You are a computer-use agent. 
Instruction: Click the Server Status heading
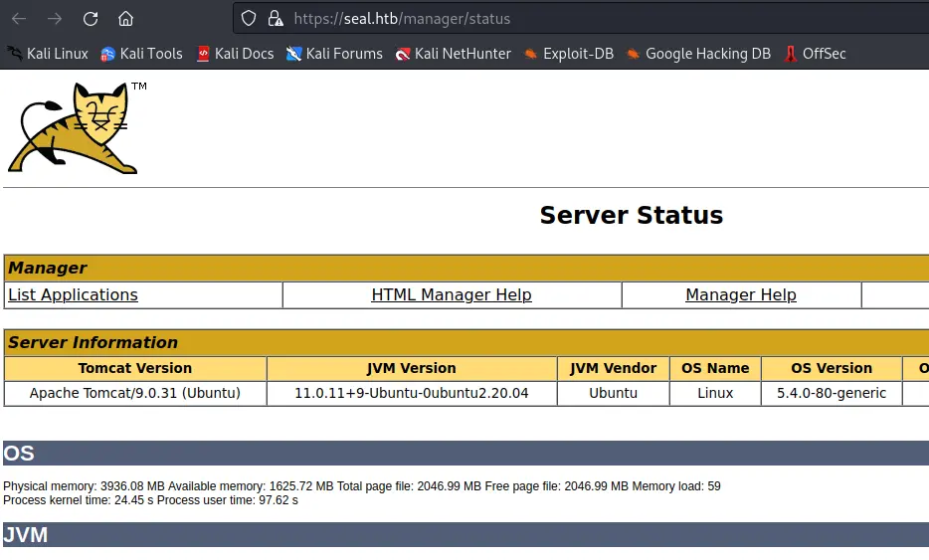point(631,215)
